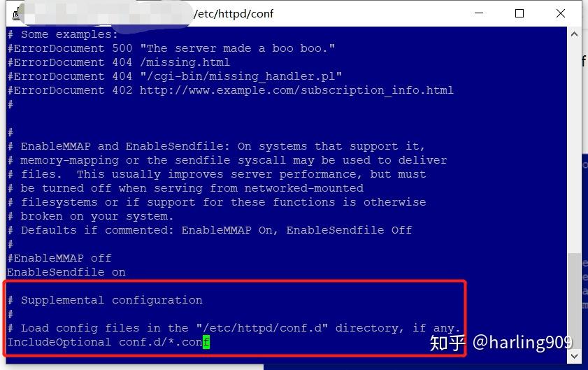
Task: Click the 'IncludeOptional' directive text
Action: pos(59,342)
